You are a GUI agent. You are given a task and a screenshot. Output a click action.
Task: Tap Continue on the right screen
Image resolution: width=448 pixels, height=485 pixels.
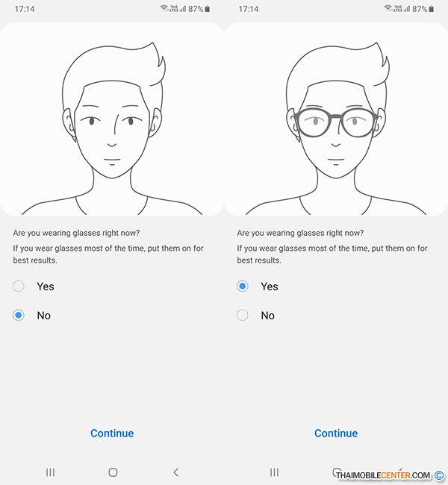pos(336,433)
